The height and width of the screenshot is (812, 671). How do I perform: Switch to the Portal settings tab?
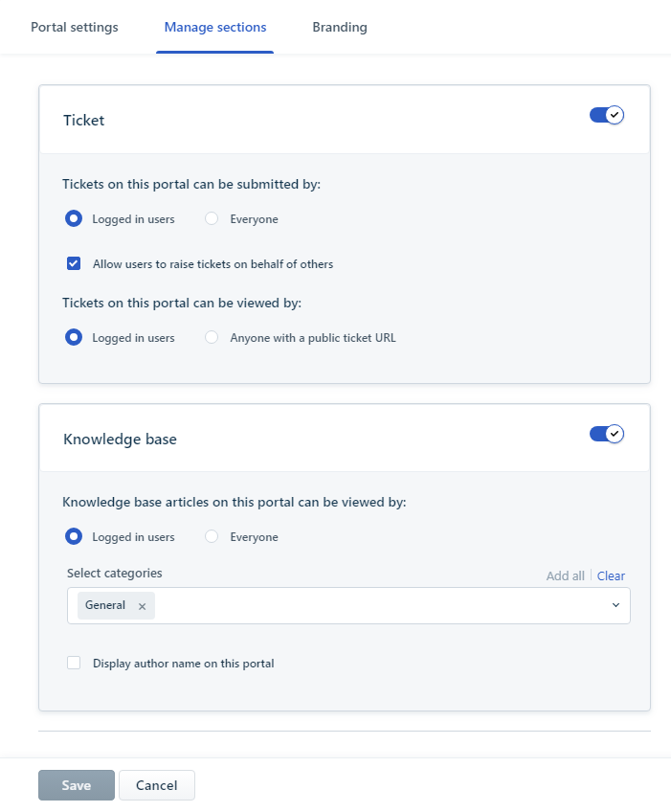pos(75,27)
